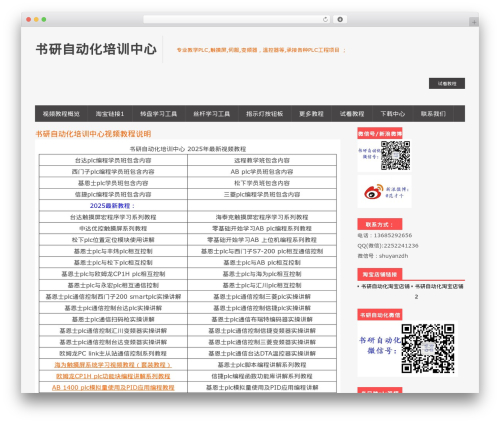Click 基恩士plc通信台达DTA温控器实操讲解 cell
The width and height of the screenshot is (500, 423).
tap(262, 353)
